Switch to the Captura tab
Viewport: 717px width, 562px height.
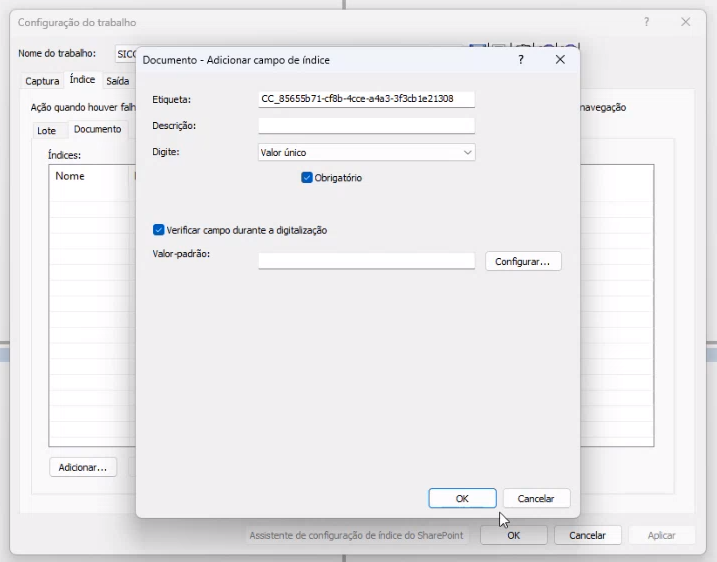[42, 81]
